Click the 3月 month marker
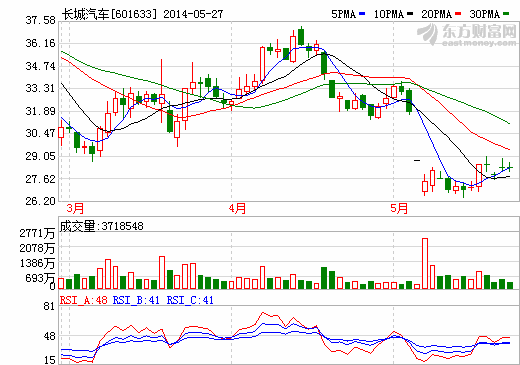The image size is (520, 365). click(75, 208)
